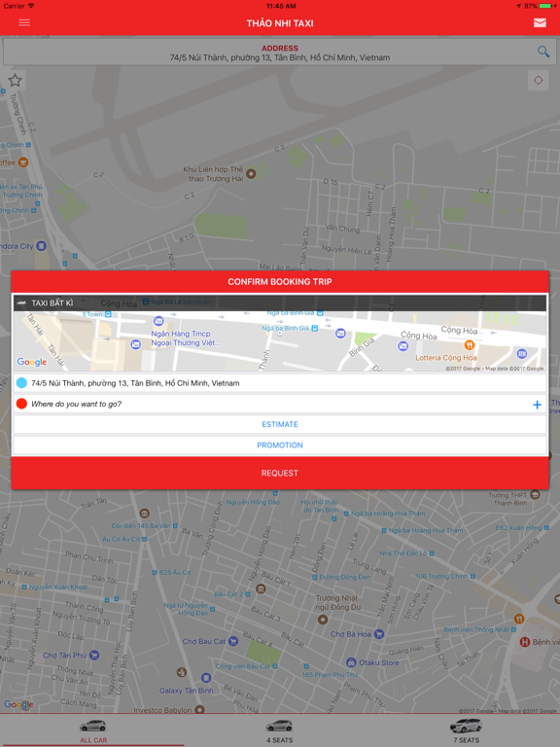Select the 4 SEATS tab

(x=280, y=730)
